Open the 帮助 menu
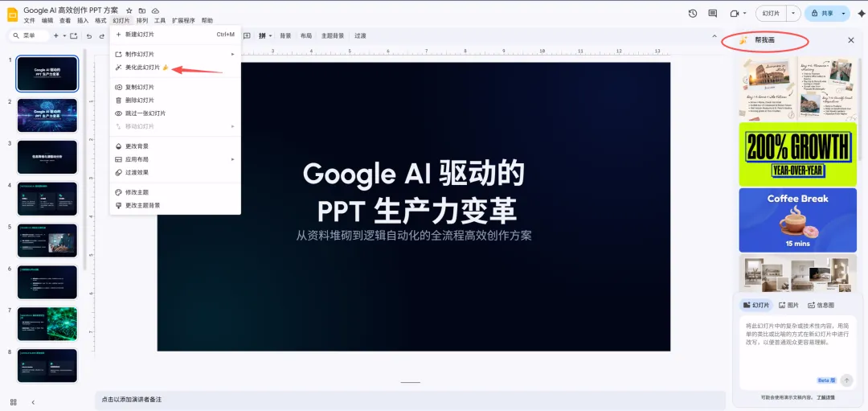Screen dimensions: 868x411 point(207,20)
